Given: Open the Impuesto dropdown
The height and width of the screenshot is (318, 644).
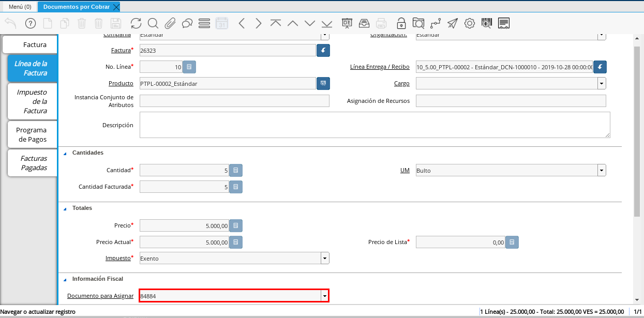Looking at the screenshot, I should pyautogui.click(x=324, y=258).
